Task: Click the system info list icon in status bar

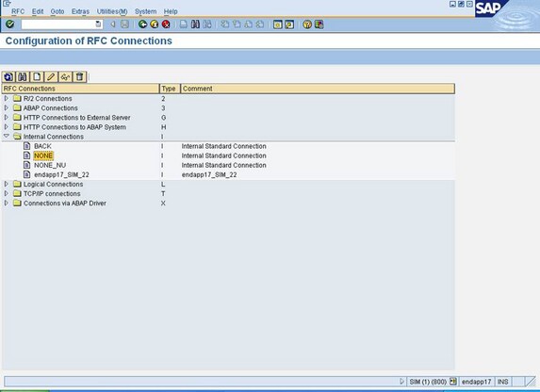Action: coord(453,382)
